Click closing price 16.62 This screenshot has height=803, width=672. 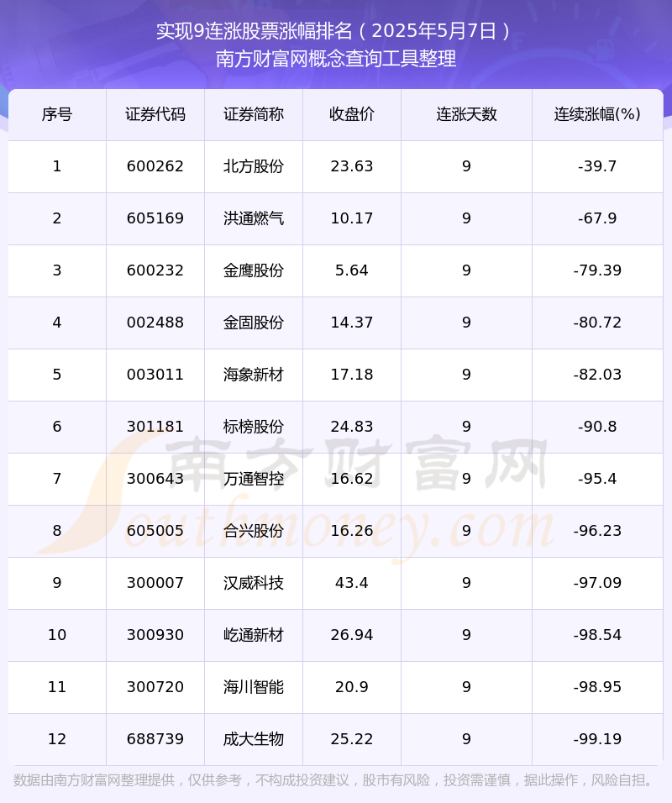tap(352, 479)
